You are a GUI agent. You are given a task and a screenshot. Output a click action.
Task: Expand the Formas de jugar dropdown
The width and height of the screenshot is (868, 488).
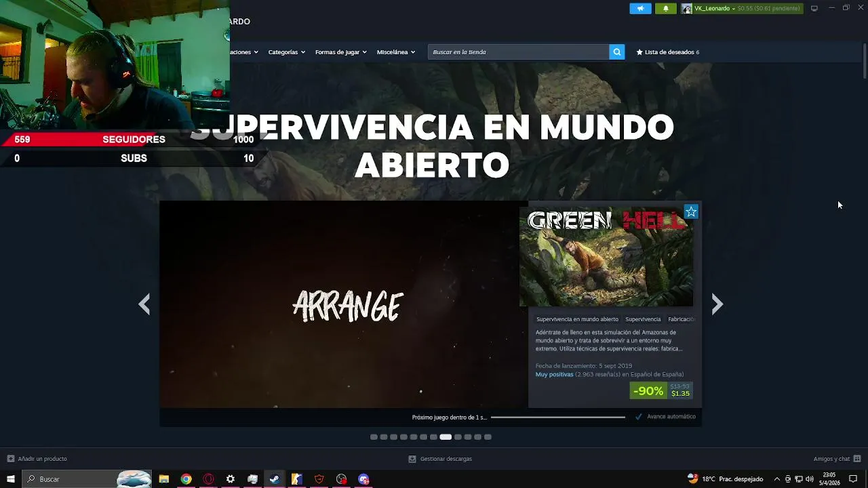341,52
